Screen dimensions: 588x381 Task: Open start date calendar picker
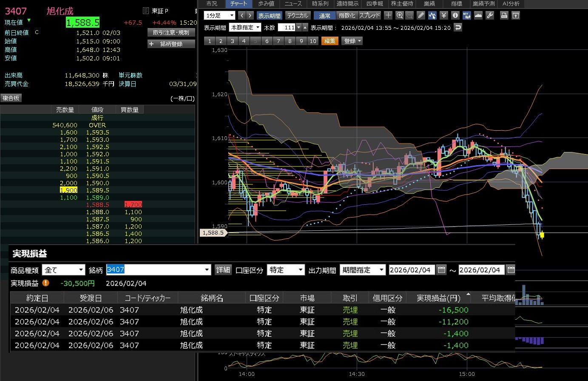coord(441,270)
